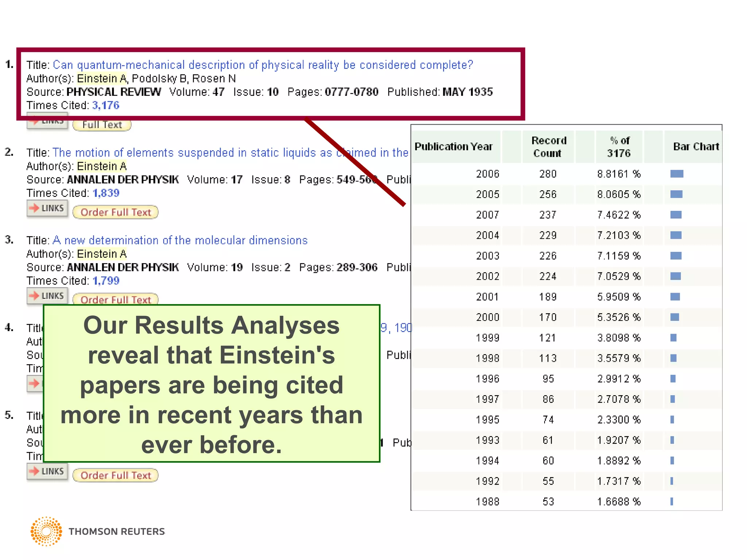
Task: Click the LINKS button under result 2
Action: point(47,209)
